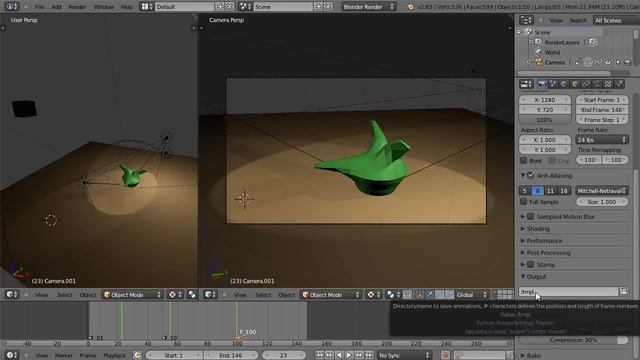Click the outliner editor type icon

point(526,20)
